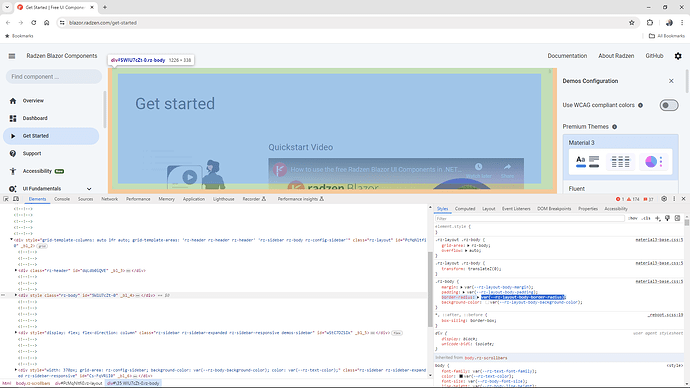Image resolution: width=690 pixels, height=388 pixels.
Task: Bookmark this page with the star icon
Action: pos(632,22)
